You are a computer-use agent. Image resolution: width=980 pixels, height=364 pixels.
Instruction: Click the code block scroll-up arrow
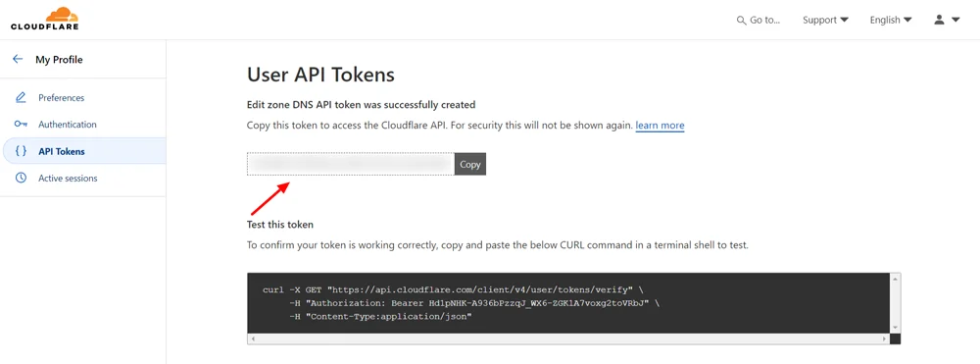pyautogui.click(x=895, y=279)
